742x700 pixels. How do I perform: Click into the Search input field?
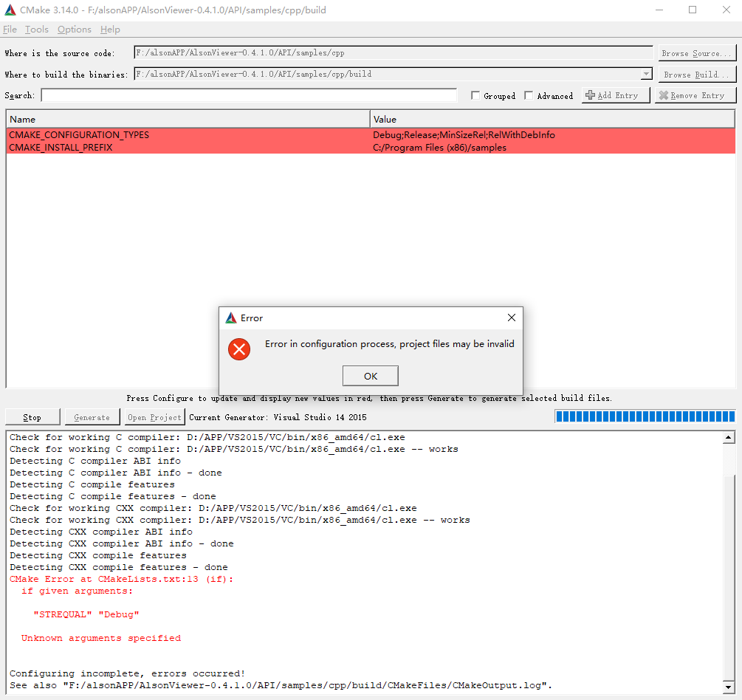pos(249,95)
